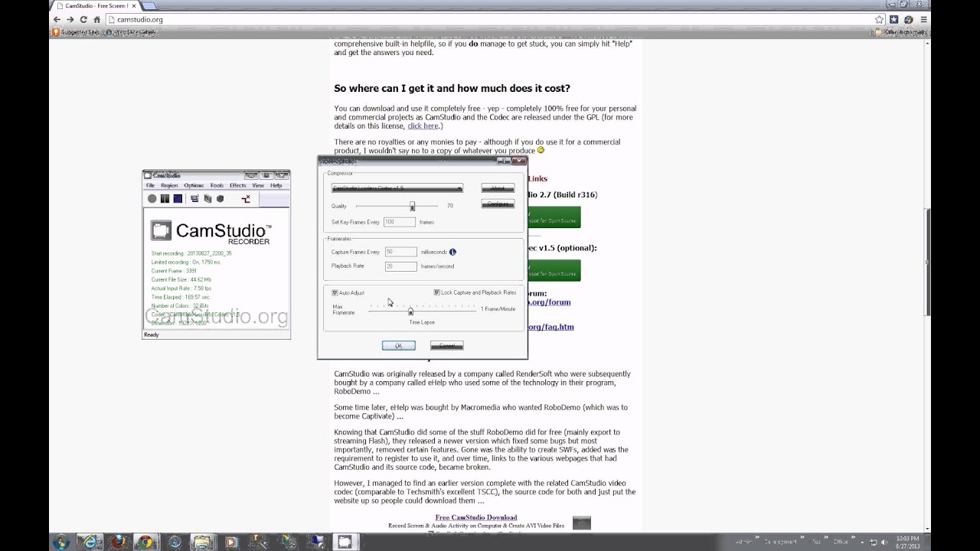Toggle the Auto Adjust checkbox

(335, 293)
